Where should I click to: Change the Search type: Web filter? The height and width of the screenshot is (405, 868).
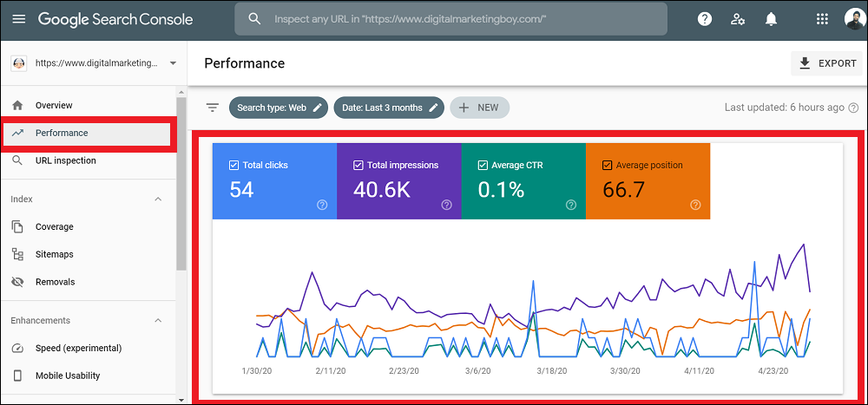[x=279, y=108]
